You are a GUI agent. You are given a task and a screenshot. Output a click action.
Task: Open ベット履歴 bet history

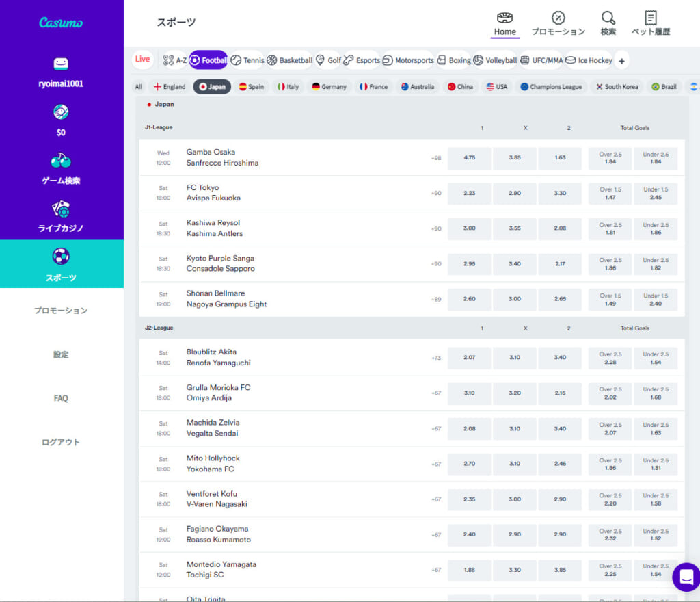point(651,24)
